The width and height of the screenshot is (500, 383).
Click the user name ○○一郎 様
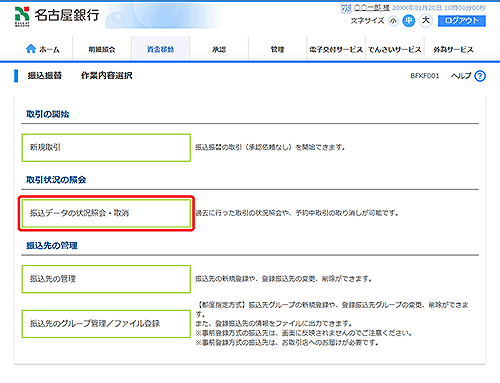(x=371, y=8)
